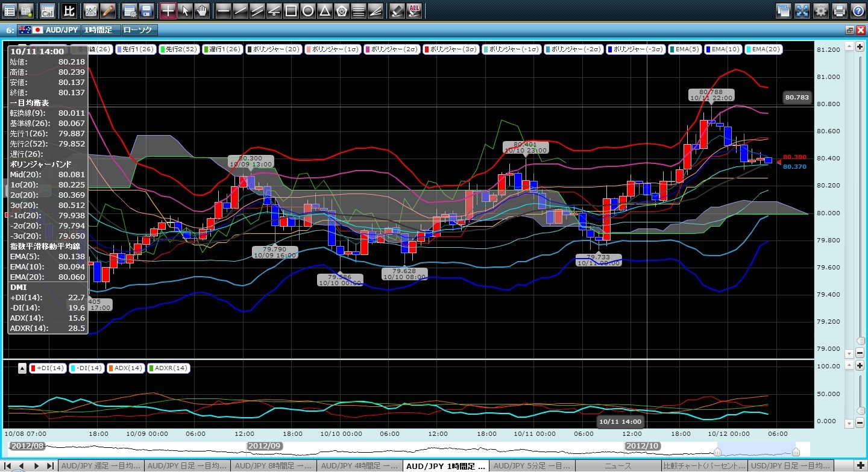Toggle the ADX(14) indicator in DMI panel

coord(126,368)
